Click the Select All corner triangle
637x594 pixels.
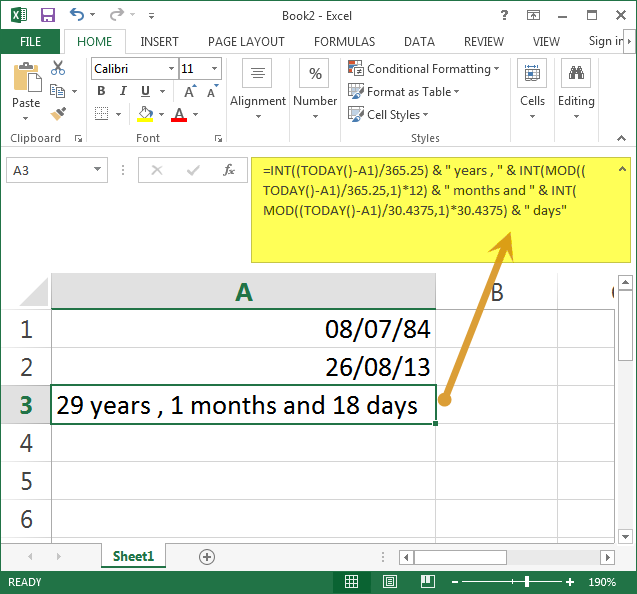(x=34, y=291)
